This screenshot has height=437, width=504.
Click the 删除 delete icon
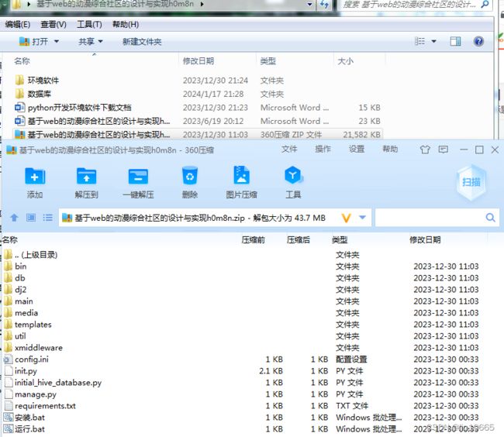[190, 175]
